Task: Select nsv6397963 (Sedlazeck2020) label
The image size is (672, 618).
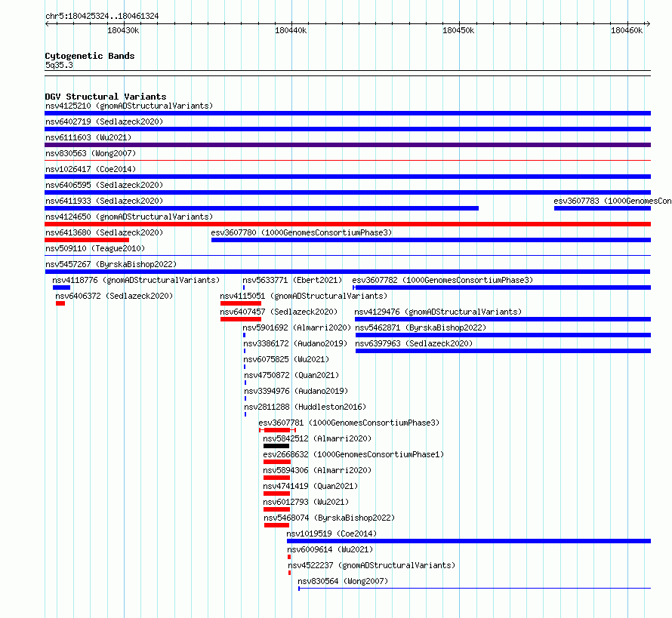Action: [x=414, y=343]
